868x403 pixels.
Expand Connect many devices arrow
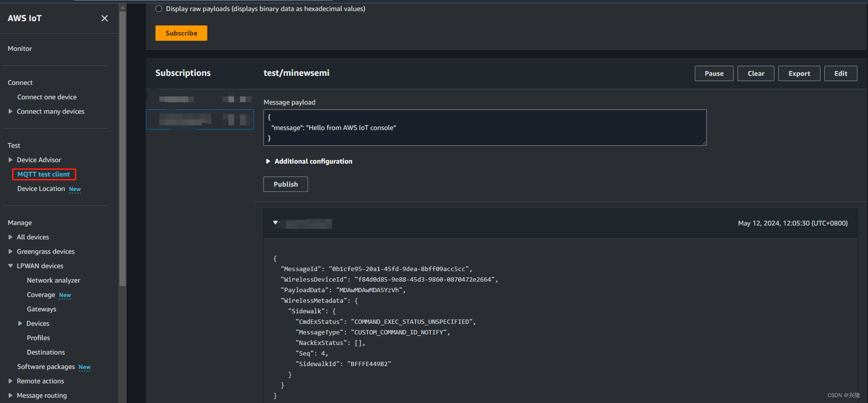[x=11, y=111]
